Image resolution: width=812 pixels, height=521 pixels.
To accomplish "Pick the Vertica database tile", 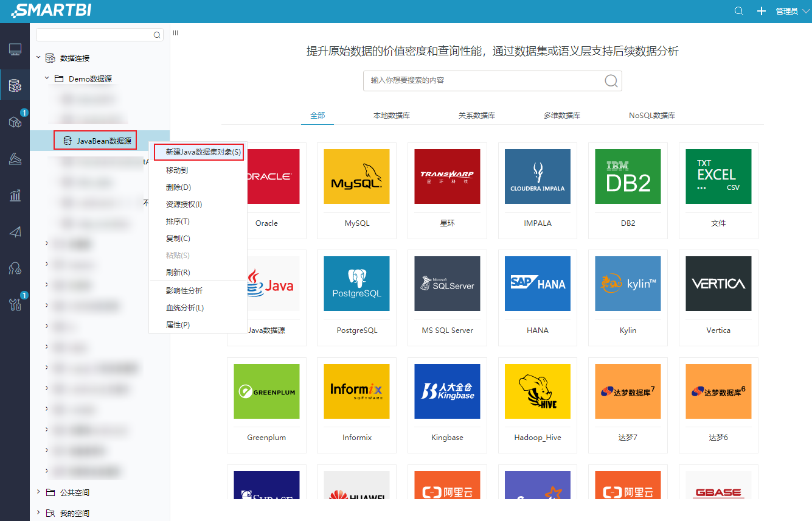I will click(x=718, y=298).
